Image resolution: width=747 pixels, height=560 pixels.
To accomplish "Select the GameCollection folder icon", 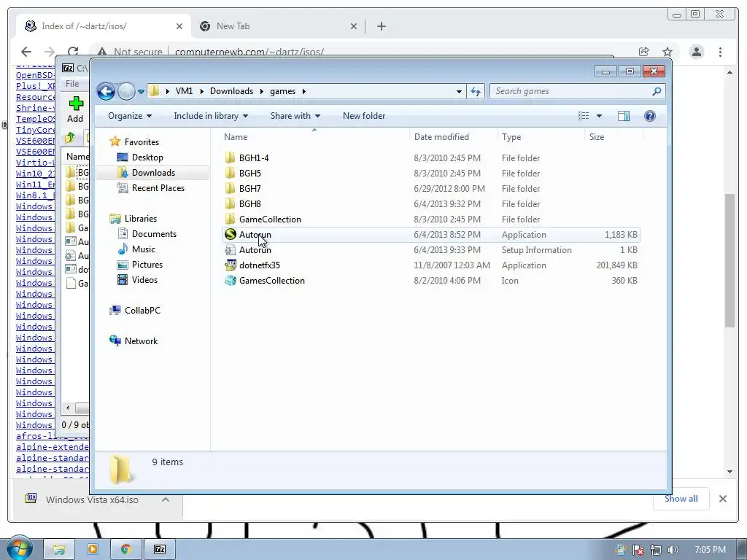I will coord(230,219).
